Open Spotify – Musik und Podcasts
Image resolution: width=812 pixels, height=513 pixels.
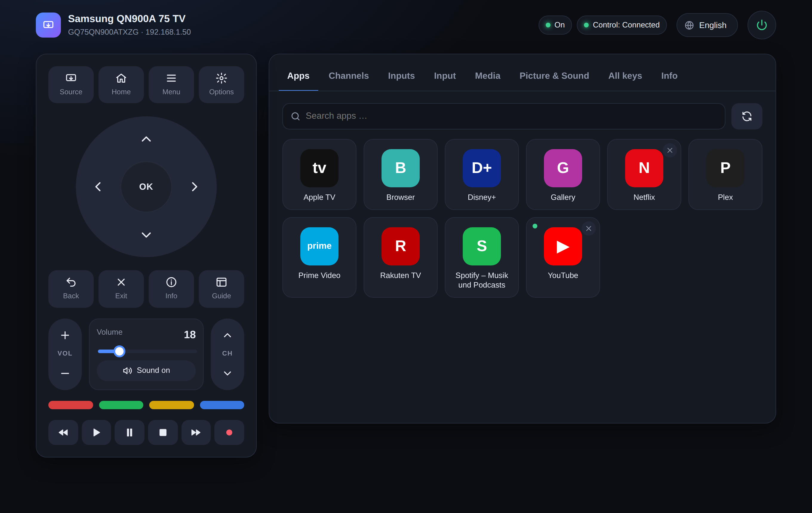pyautogui.click(x=482, y=257)
